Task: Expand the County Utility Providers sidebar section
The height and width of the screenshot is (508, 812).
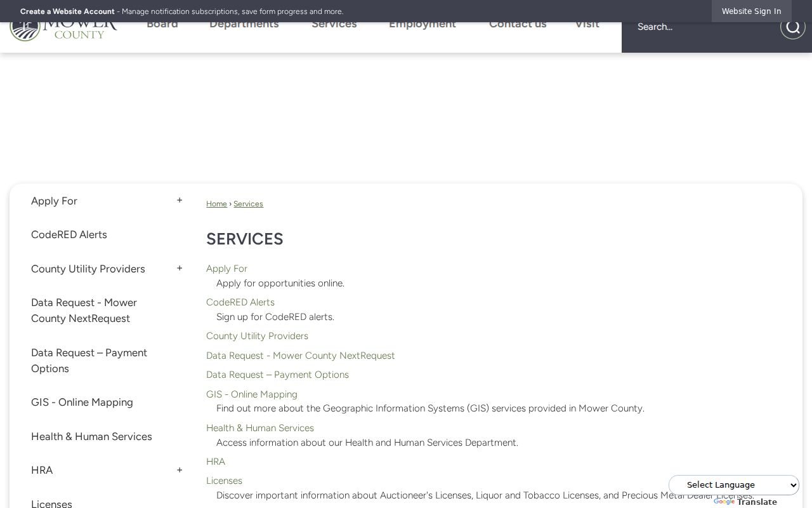Action: (x=180, y=269)
